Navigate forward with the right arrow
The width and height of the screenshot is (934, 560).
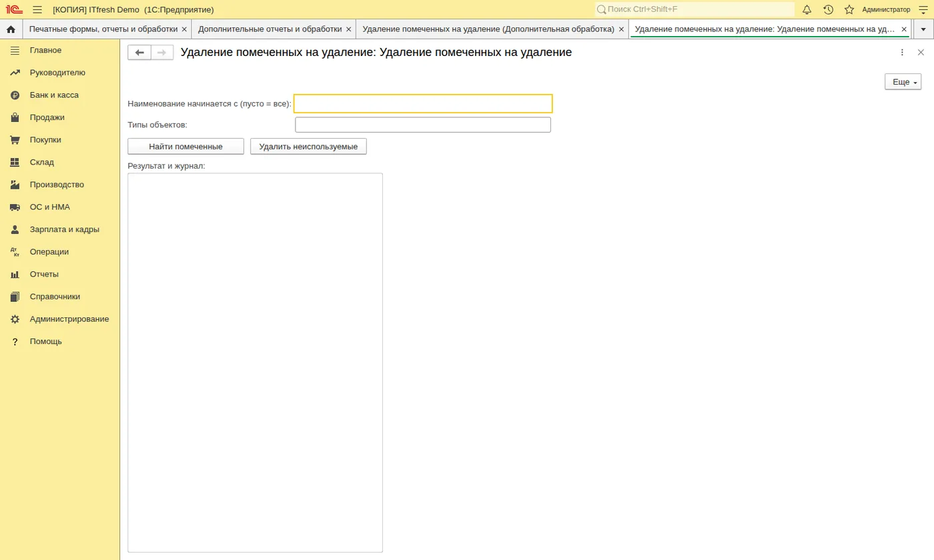(x=162, y=53)
